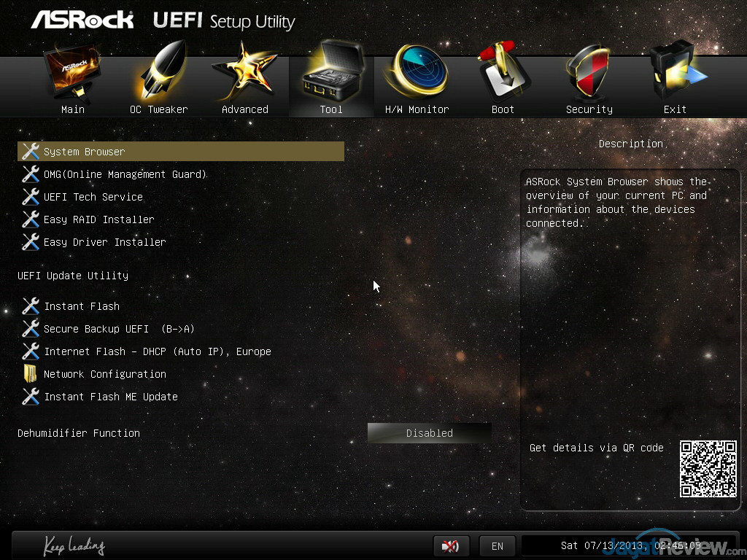Start Instant Flash ME Update
The height and width of the screenshot is (560, 747).
tap(111, 397)
